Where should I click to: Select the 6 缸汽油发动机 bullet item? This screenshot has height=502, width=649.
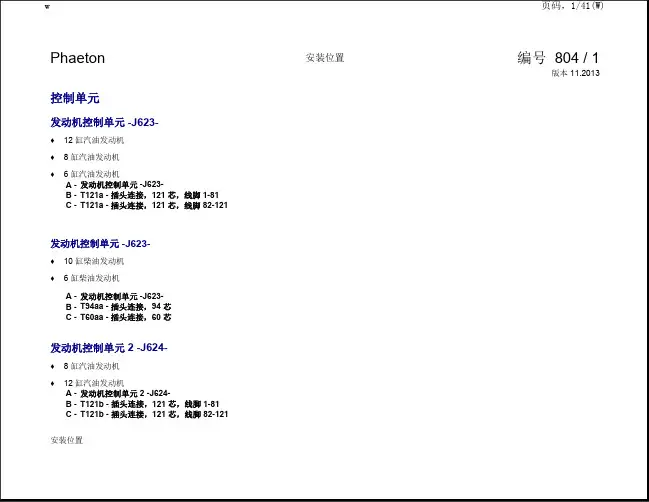pos(91,174)
